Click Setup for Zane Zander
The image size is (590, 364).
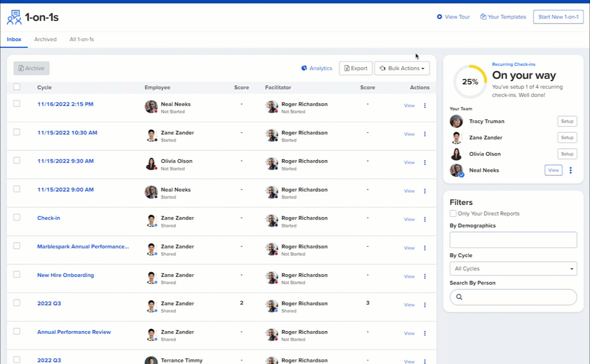point(567,138)
